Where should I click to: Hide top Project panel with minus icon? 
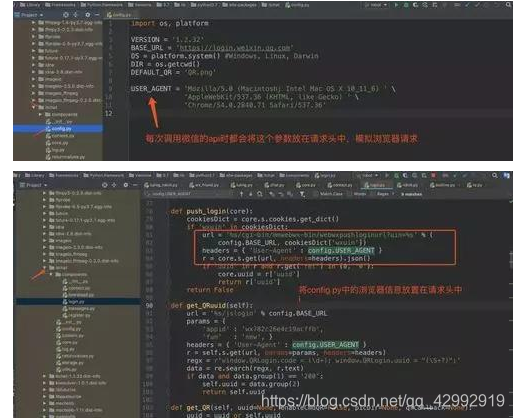tap(97, 15)
